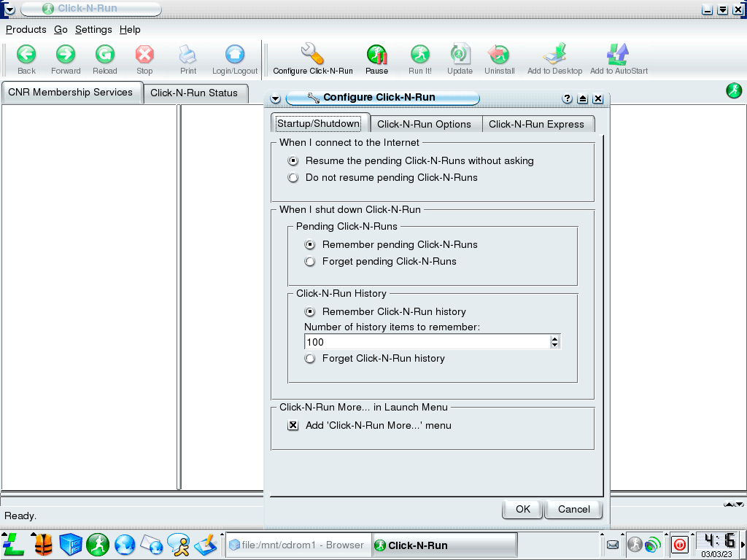747x560 pixels.
Task: Open the Lindows L launch menu
Action: point(13,545)
